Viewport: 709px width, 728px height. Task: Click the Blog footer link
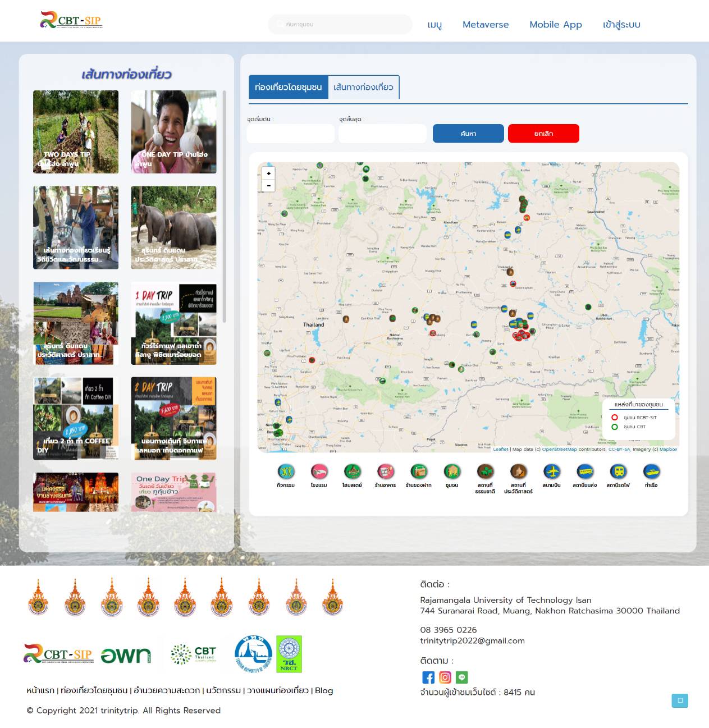(x=324, y=690)
